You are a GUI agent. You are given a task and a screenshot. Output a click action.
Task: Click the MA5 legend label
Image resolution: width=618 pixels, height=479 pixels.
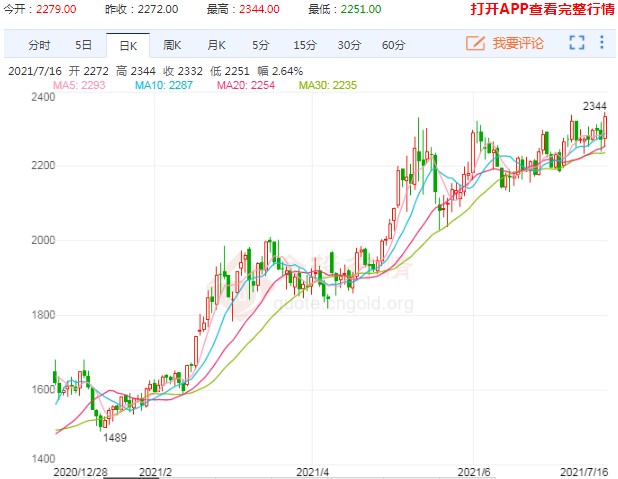[x=83, y=85]
